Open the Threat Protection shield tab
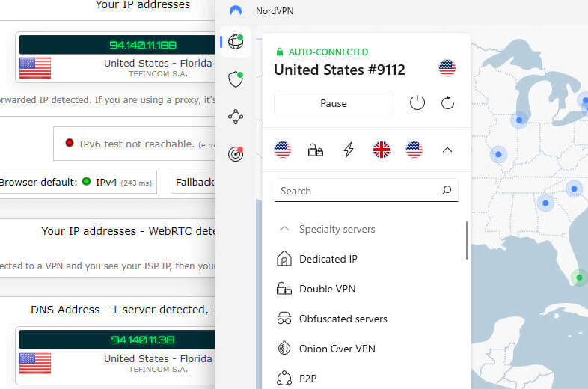 236,79
